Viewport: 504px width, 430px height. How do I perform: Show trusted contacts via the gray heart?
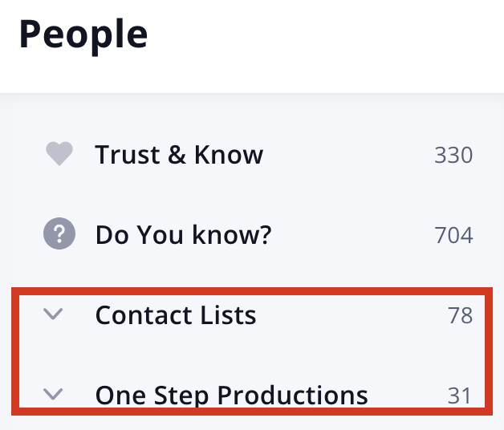pyautogui.click(x=59, y=153)
